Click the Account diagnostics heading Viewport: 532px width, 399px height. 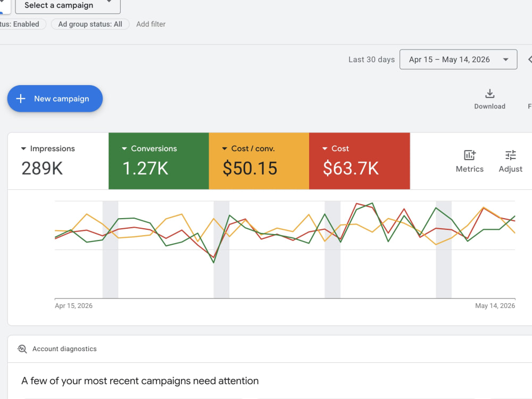[64, 349]
